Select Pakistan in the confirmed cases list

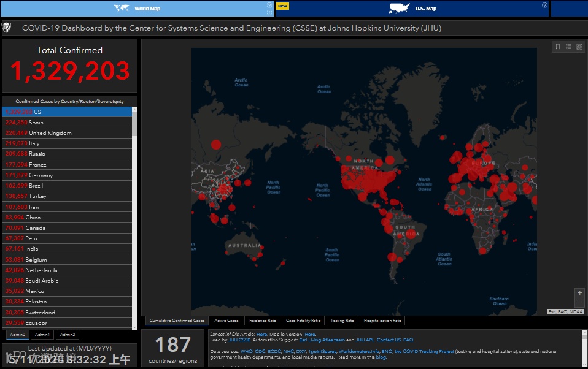(x=67, y=302)
